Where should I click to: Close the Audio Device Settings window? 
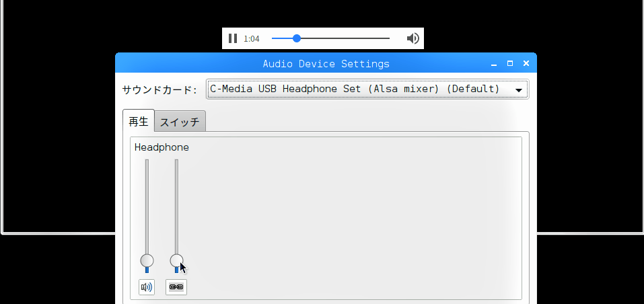[x=526, y=63]
